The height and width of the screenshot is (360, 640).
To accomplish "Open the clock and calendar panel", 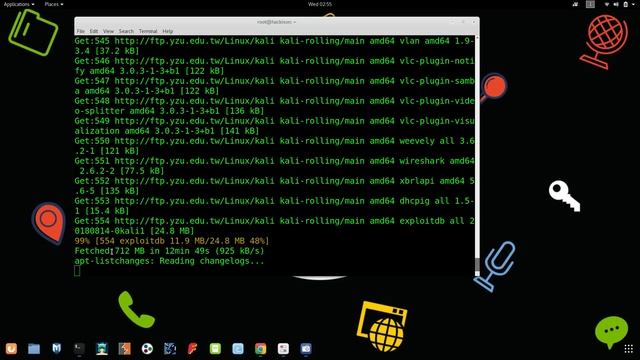I will coord(320,4).
